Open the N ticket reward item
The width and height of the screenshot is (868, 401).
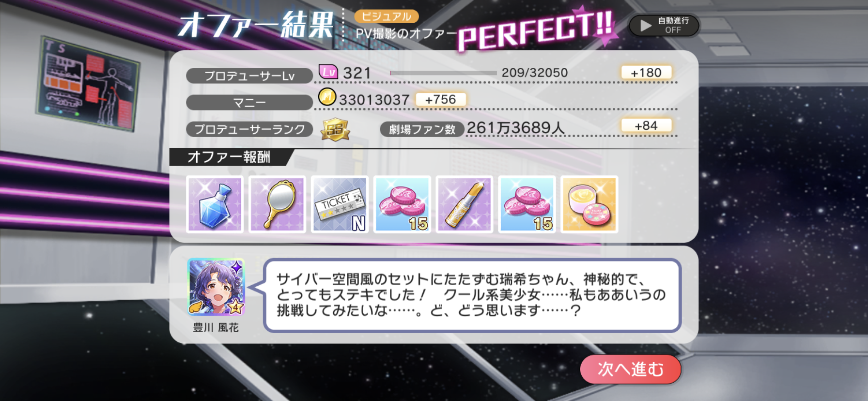tap(340, 204)
